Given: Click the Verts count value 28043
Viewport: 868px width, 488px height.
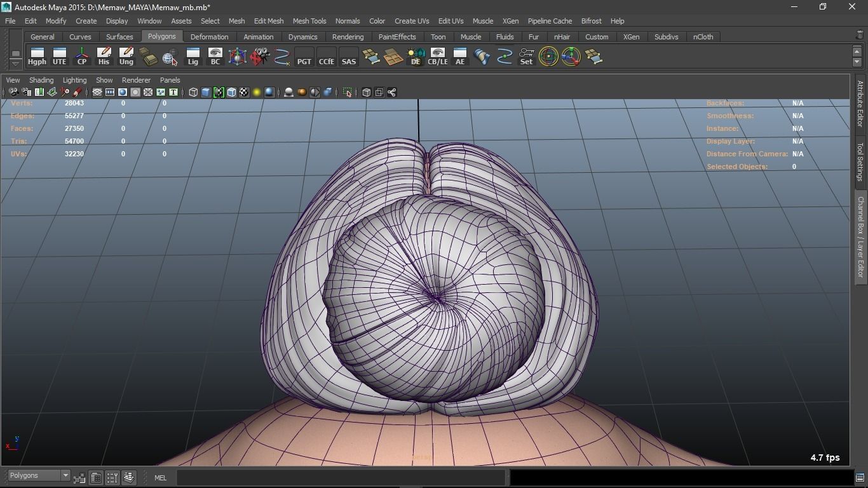Looking at the screenshot, I should [x=74, y=103].
